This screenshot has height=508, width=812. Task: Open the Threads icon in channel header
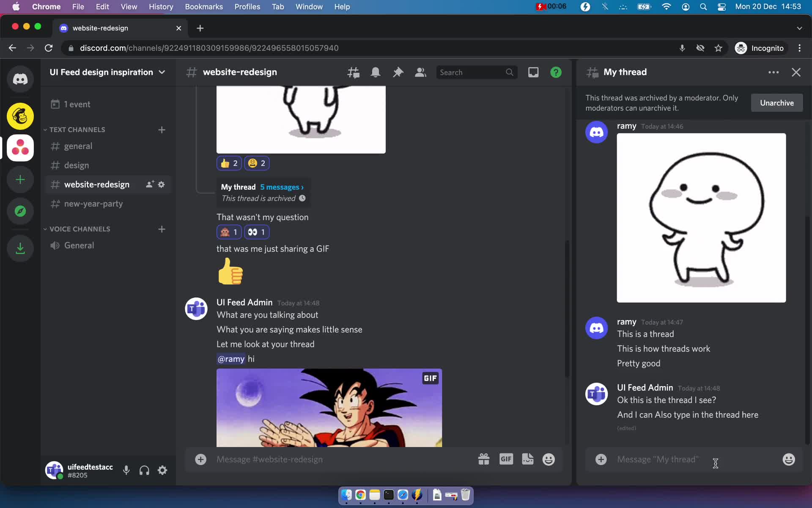click(353, 72)
